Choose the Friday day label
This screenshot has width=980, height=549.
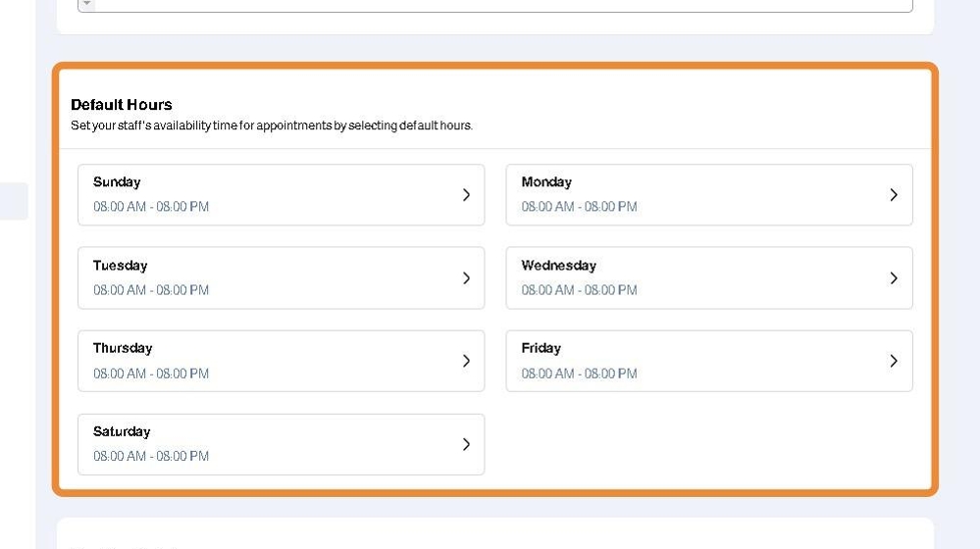[x=541, y=348]
